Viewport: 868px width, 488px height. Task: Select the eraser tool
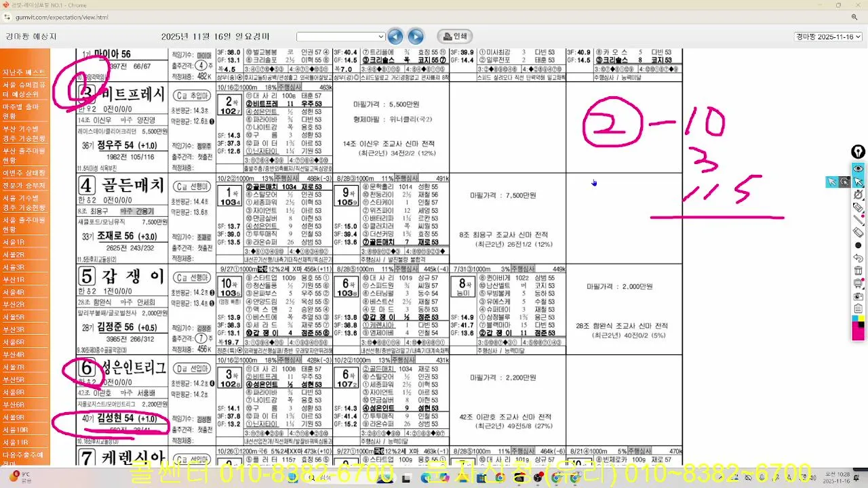pyautogui.click(x=859, y=232)
